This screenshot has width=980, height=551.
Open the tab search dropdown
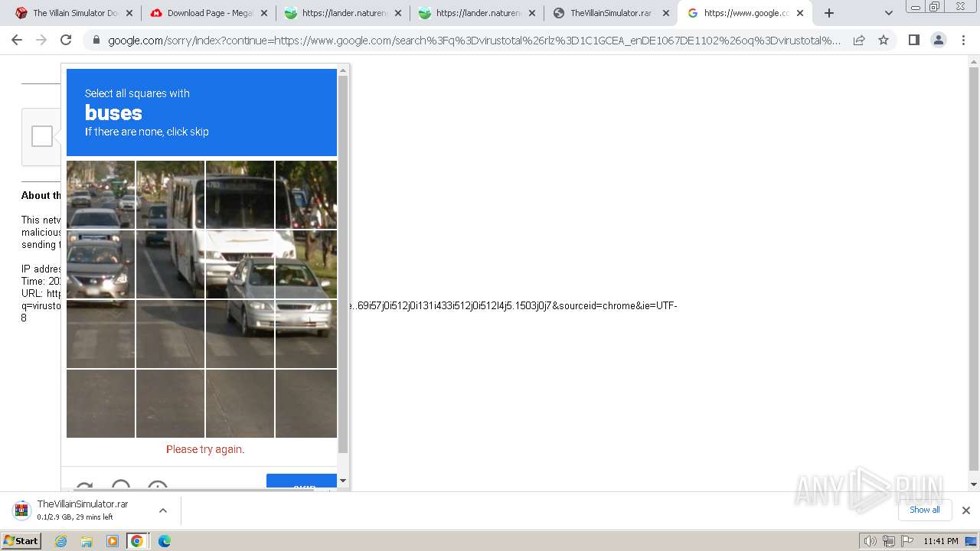888,13
